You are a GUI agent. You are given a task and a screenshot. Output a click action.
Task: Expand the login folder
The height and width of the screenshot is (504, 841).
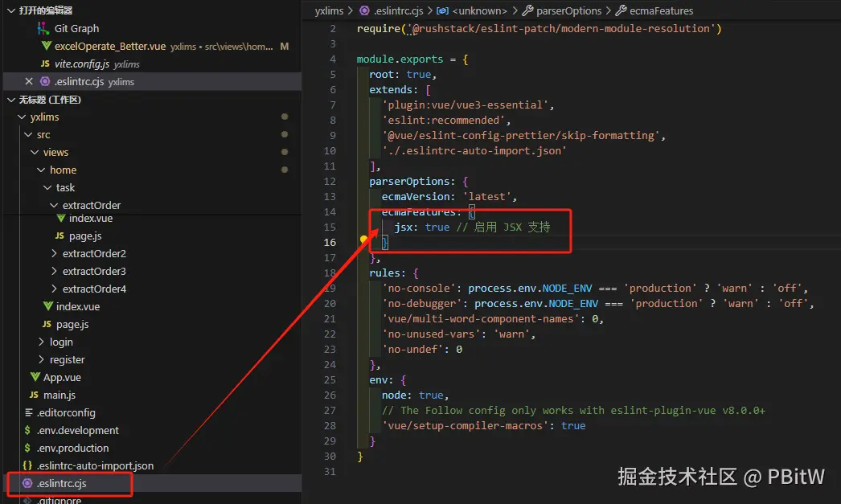[x=41, y=342]
